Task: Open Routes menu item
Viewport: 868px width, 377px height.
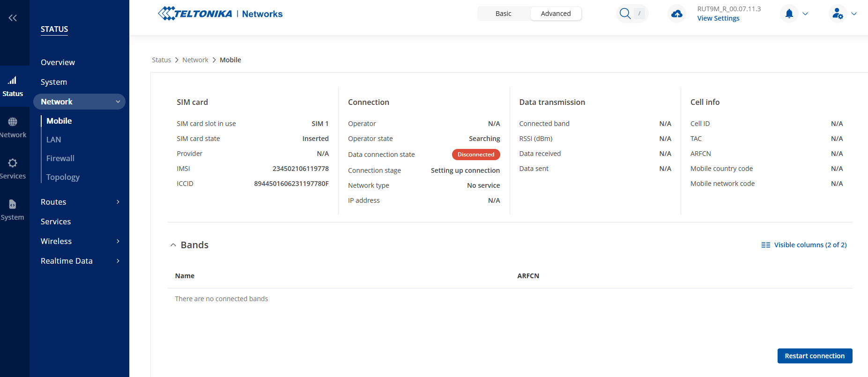Action: (x=53, y=202)
